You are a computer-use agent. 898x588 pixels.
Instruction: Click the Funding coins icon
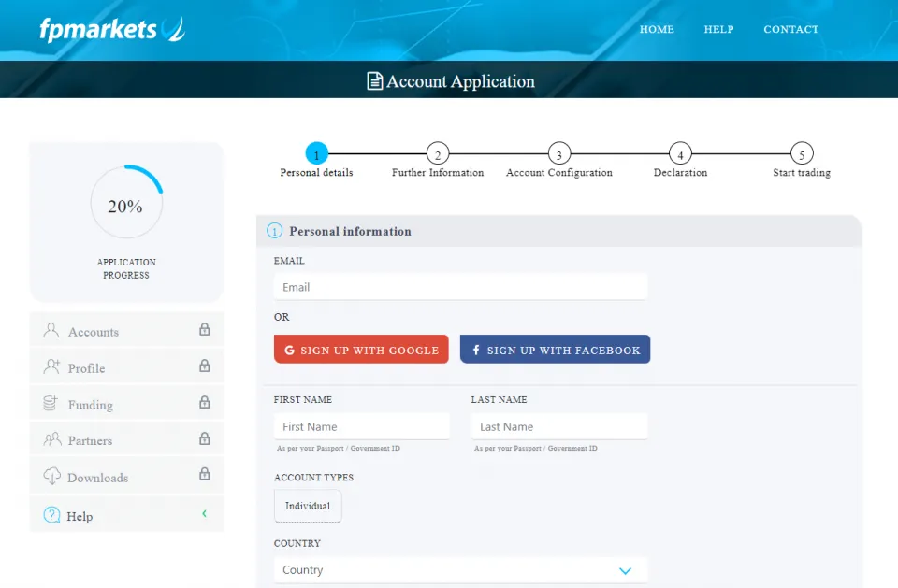pos(51,404)
